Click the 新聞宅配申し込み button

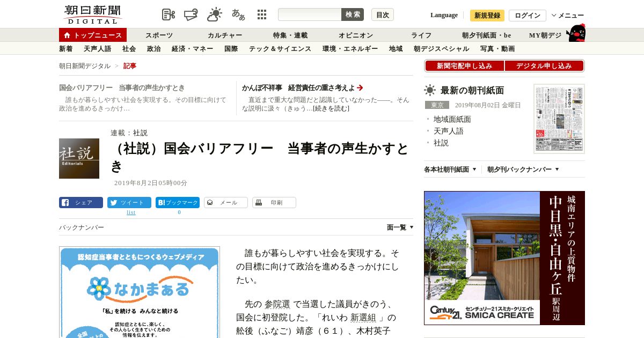click(x=464, y=66)
